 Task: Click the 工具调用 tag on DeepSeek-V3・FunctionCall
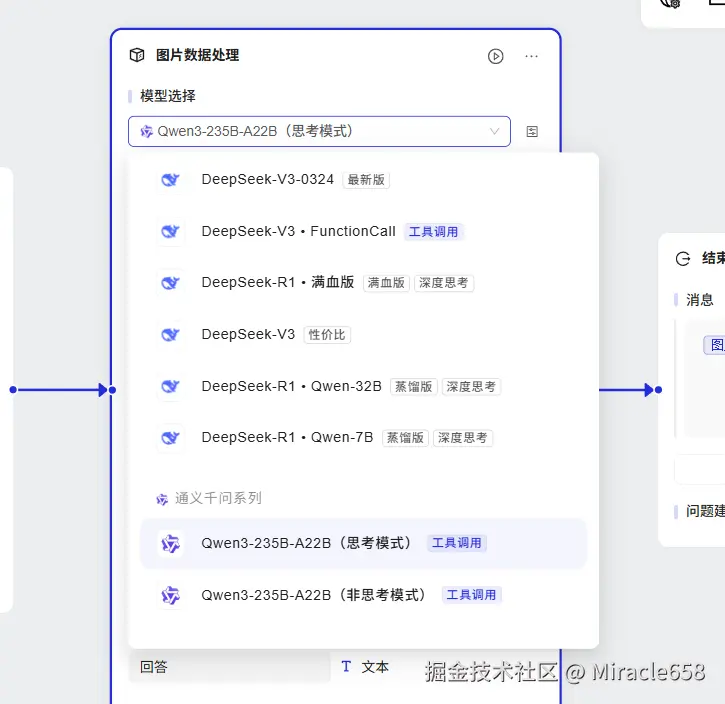pyautogui.click(x=433, y=232)
